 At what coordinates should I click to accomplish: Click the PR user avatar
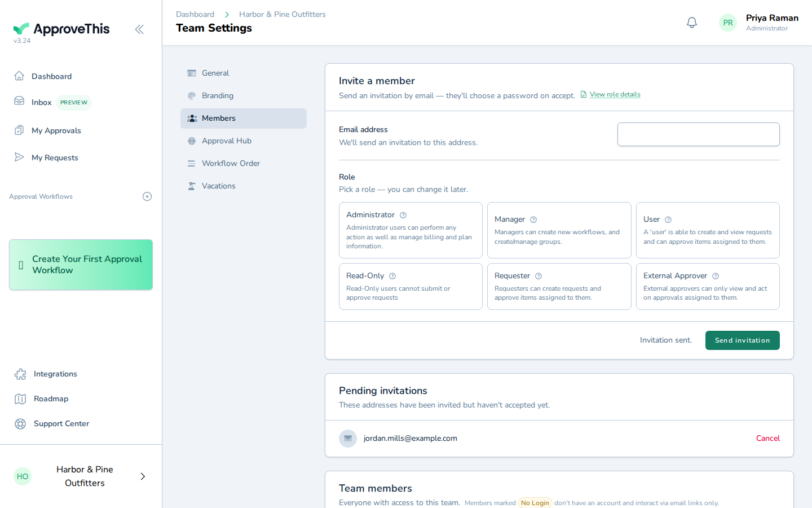point(728,23)
